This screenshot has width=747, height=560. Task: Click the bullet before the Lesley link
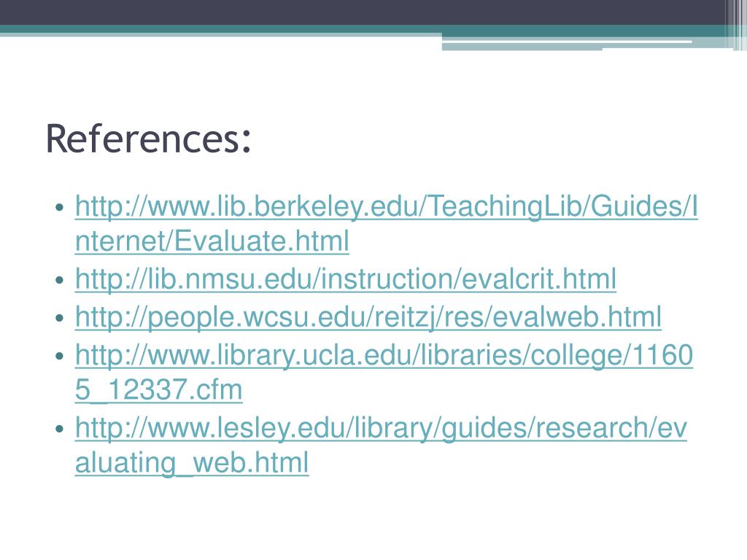pos(60,429)
